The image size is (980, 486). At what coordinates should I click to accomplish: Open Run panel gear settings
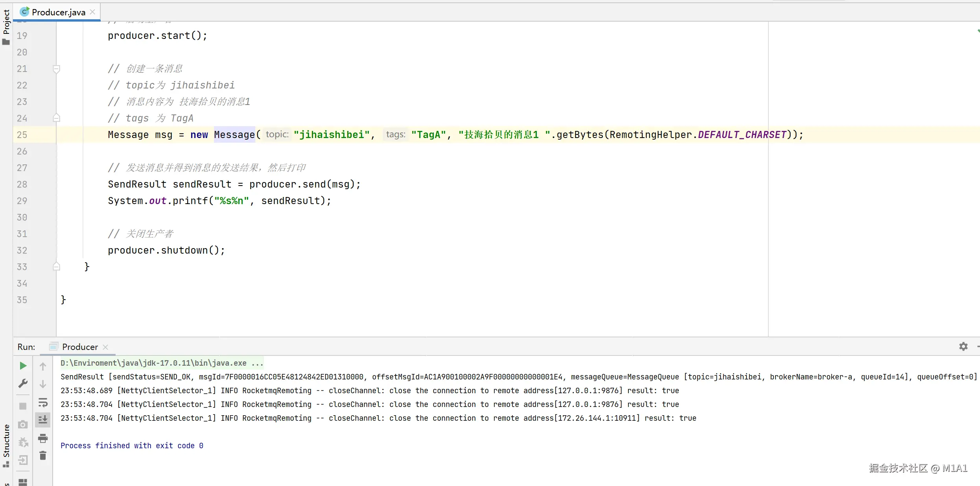click(x=963, y=346)
